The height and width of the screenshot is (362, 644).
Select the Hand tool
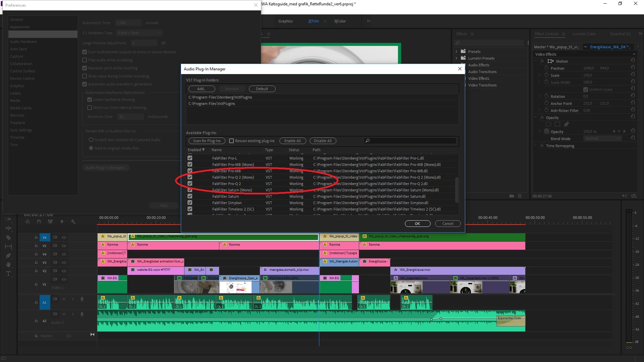click(8, 264)
